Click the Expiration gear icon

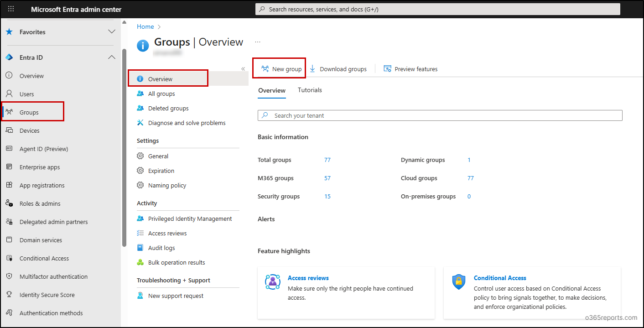[x=140, y=171]
